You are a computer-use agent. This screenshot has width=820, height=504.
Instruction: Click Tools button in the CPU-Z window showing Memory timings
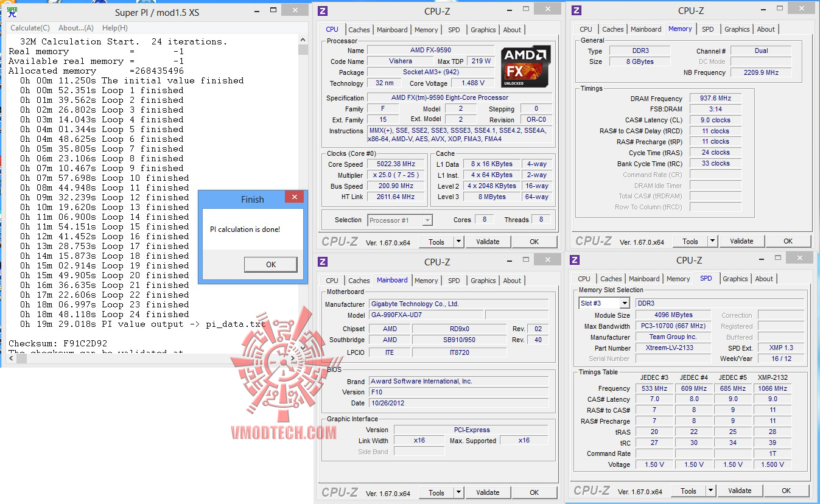pyautogui.click(x=690, y=241)
